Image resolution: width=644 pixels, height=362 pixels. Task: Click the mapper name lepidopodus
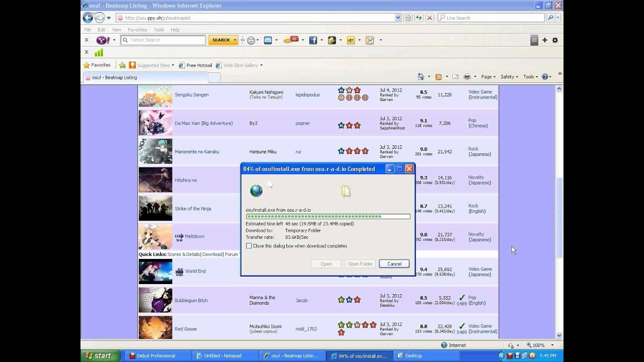[x=307, y=95]
